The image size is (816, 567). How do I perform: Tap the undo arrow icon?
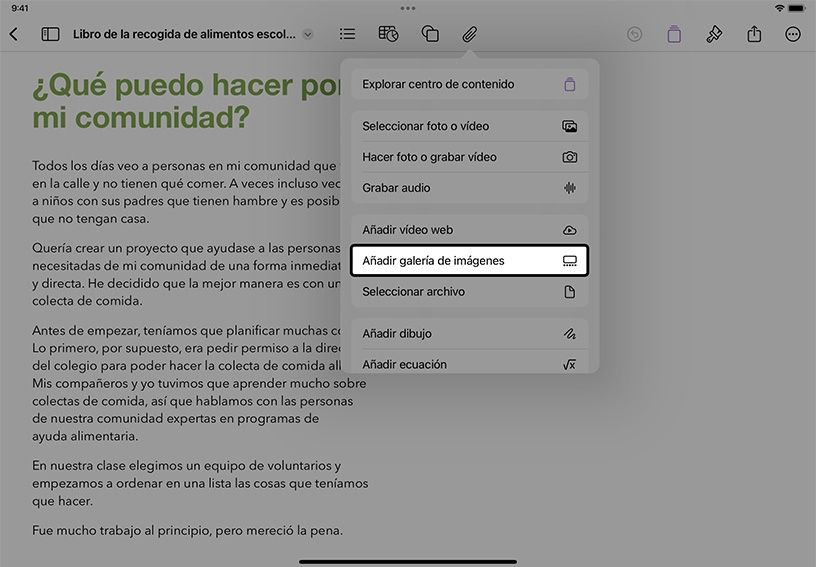(634, 34)
